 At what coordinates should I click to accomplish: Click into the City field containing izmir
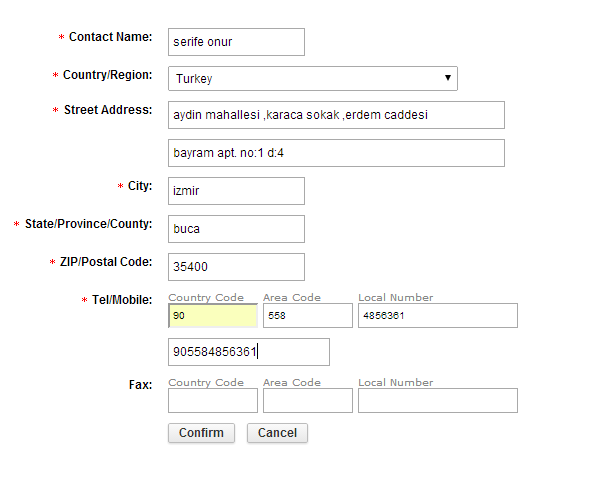(236, 191)
